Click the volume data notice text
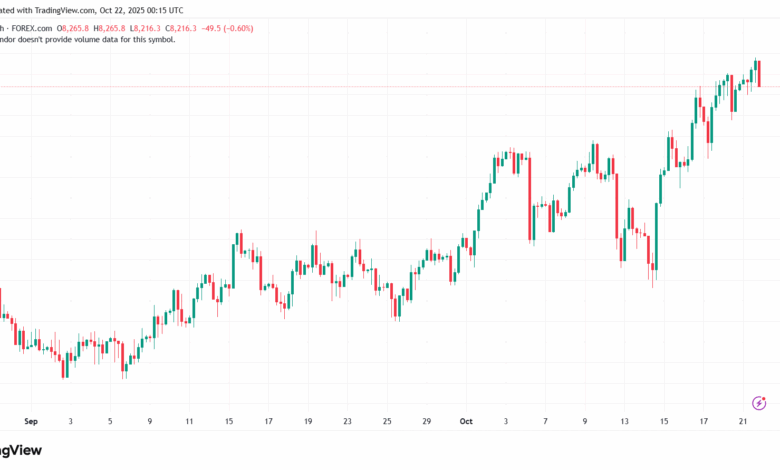The width and height of the screenshot is (780, 470). [88, 39]
